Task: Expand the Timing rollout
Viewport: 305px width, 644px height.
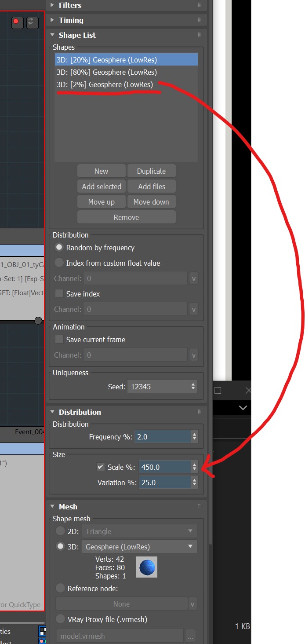Action: coord(71,20)
